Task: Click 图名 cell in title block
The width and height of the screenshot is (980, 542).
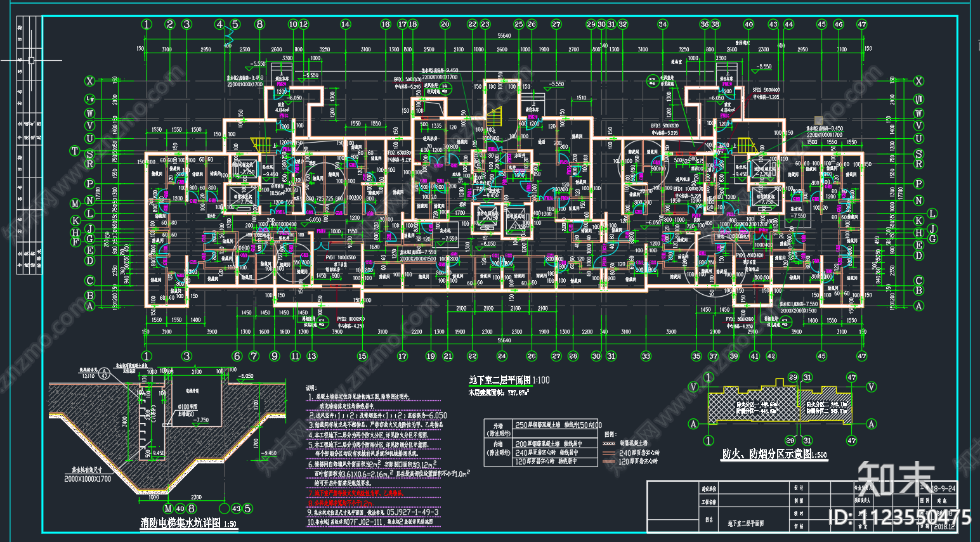Action: click(x=709, y=520)
